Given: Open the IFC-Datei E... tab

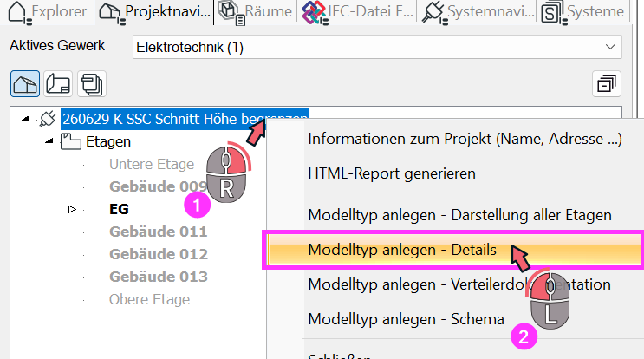Looking at the screenshot, I should click(x=357, y=11).
